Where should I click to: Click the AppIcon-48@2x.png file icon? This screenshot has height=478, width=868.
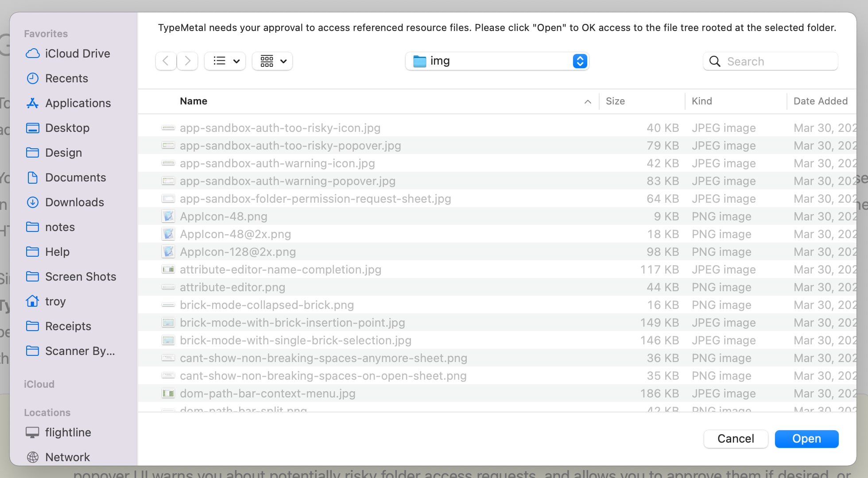pyautogui.click(x=168, y=234)
